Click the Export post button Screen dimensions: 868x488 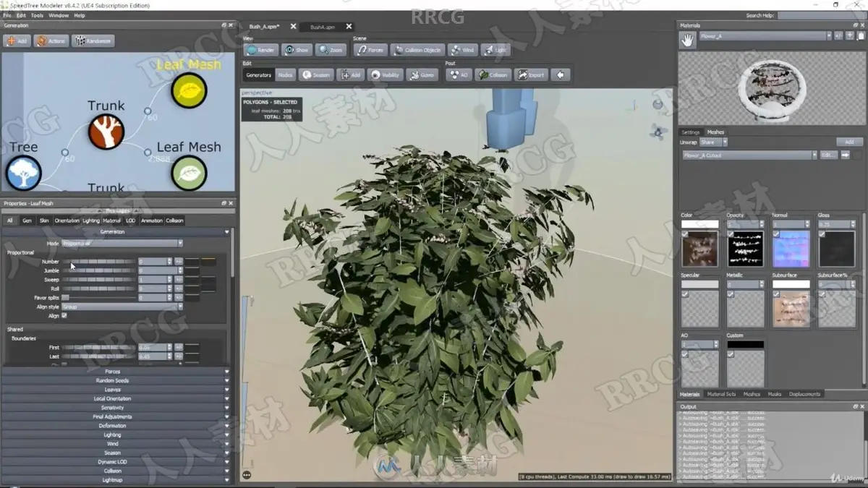[531, 74]
